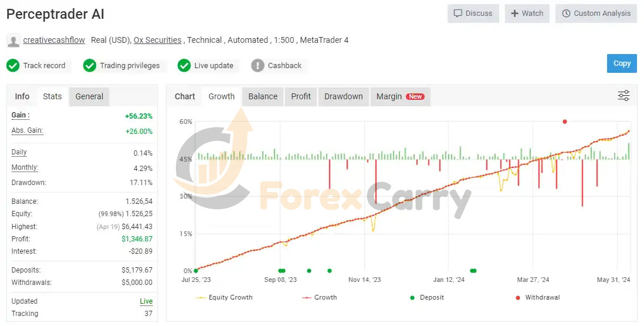Image resolution: width=644 pixels, height=326 pixels.
Task: Click the -$20.89 interest value
Action: click(140, 251)
